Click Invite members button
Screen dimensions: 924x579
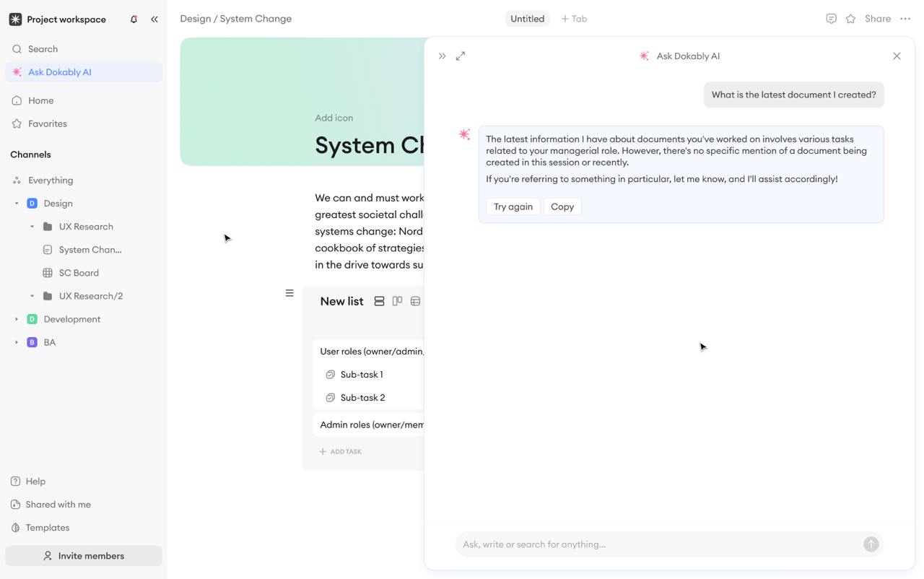[x=84, y=556]
